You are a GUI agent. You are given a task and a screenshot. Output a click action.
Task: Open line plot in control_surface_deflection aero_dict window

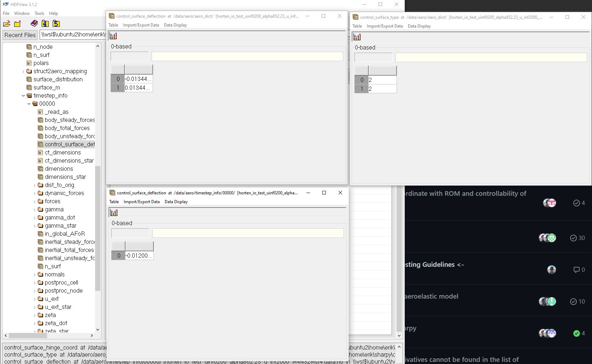pyautogui.click(x=113, y=36)
